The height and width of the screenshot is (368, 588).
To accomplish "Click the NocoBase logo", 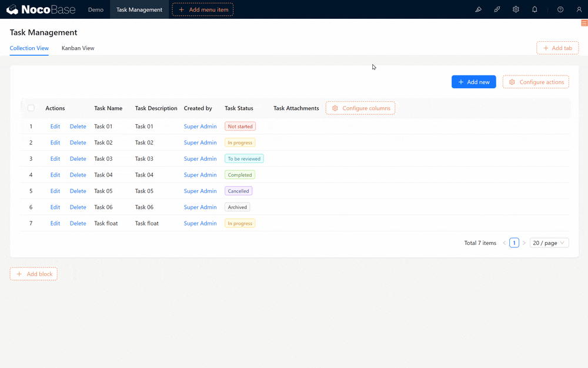I will pos(41,9).
